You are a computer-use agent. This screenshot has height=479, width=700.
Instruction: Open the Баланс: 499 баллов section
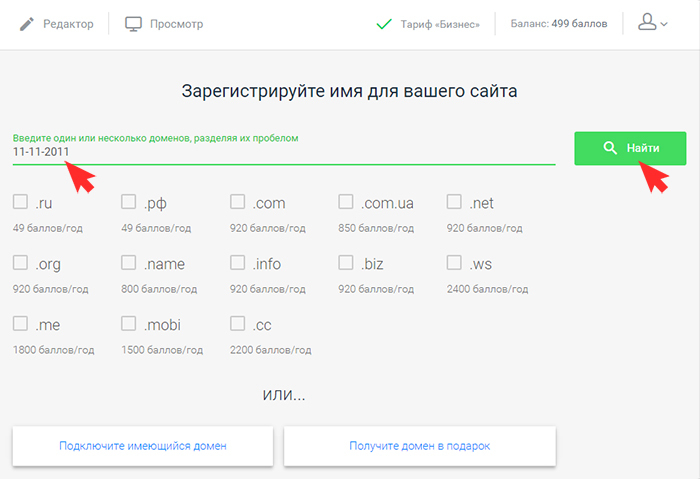click(x=559, y=24)
